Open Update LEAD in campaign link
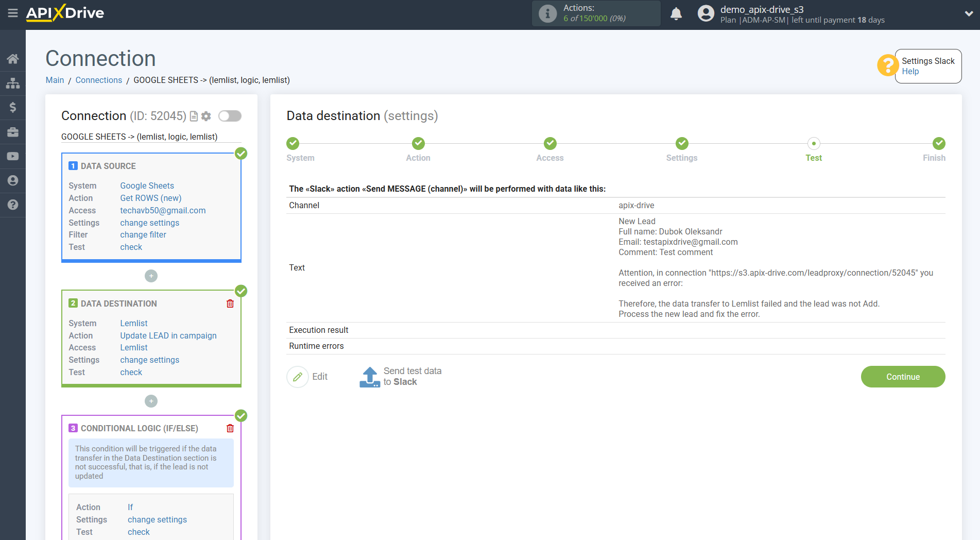The height and width of the screenshot is (540, 980). 168,335
